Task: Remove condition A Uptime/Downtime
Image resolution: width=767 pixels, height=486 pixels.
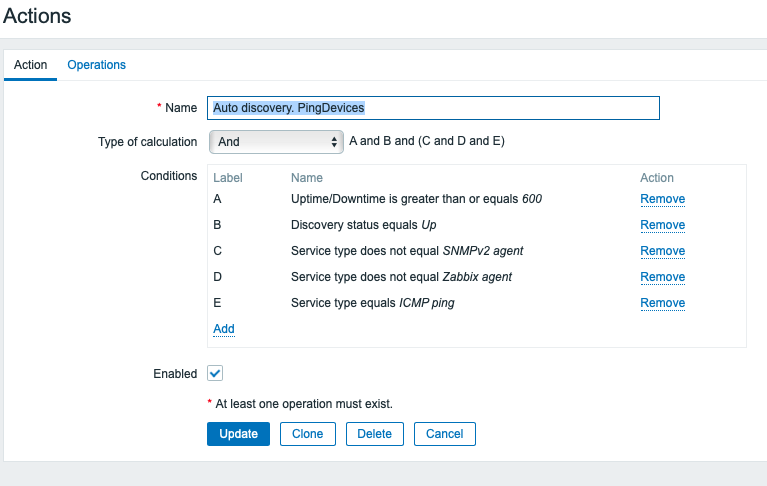Action: (662, 199)
